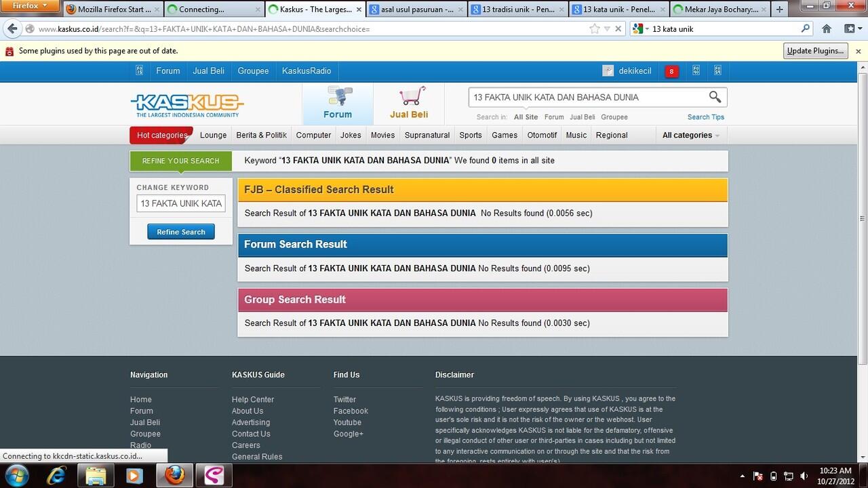Launch Internet Explorer from the taskbar
The height and width of the screenshot is (488, 868).
coord(56,475)
